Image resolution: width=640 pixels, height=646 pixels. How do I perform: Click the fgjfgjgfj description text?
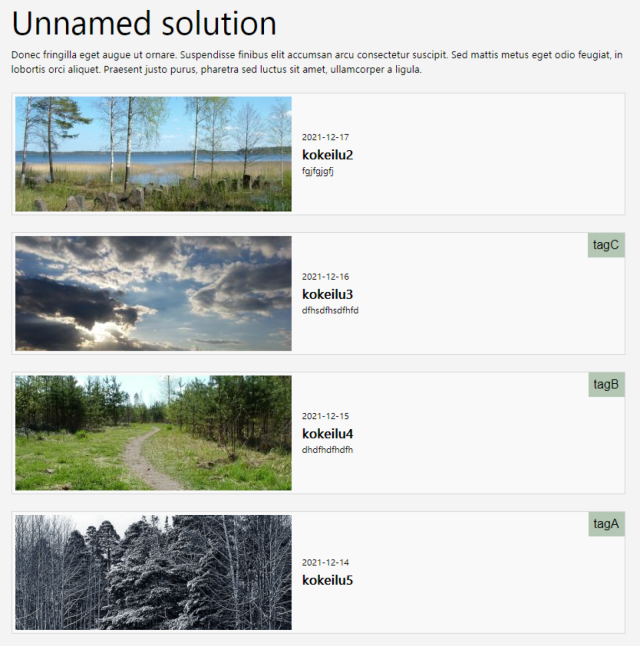click(318, 171)
